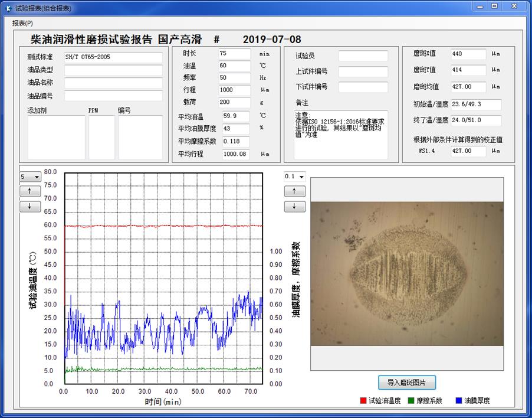
Task: Click the 频率 field showing 50
Action: (235, 78)
